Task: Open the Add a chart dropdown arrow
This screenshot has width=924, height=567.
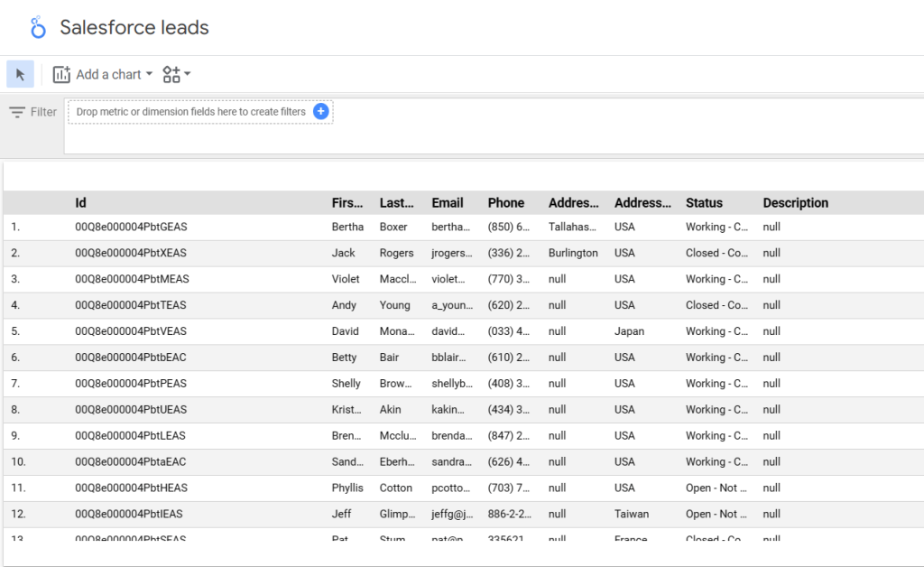Action: pos(149,74)
